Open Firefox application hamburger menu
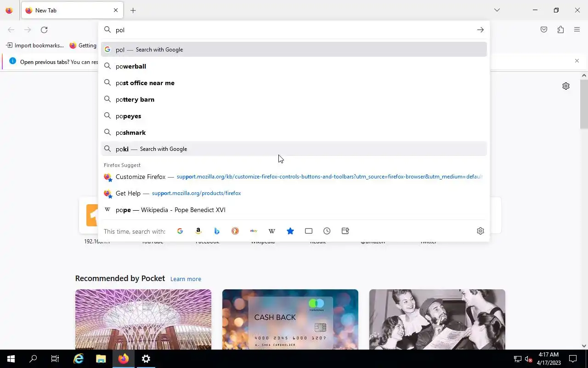 point(577,30)
